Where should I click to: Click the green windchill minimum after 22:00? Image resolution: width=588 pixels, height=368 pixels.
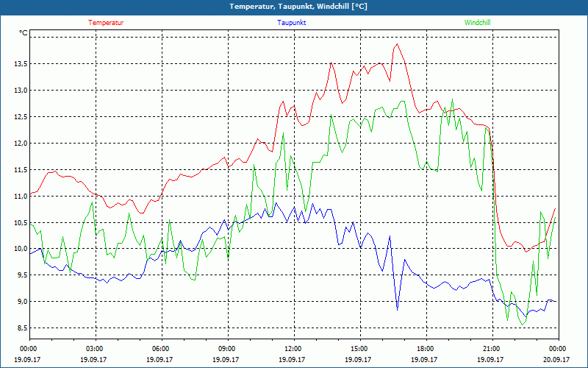pos(522,325)
